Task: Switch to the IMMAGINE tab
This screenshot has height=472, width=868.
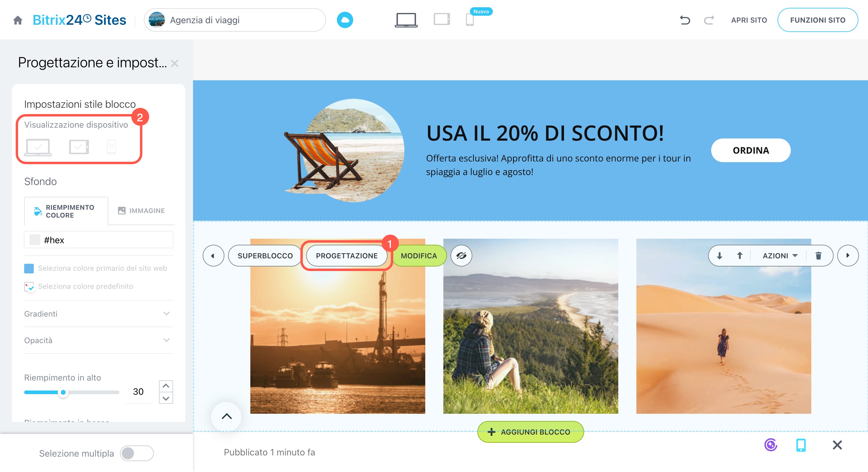Action: [x=141, y=211]
